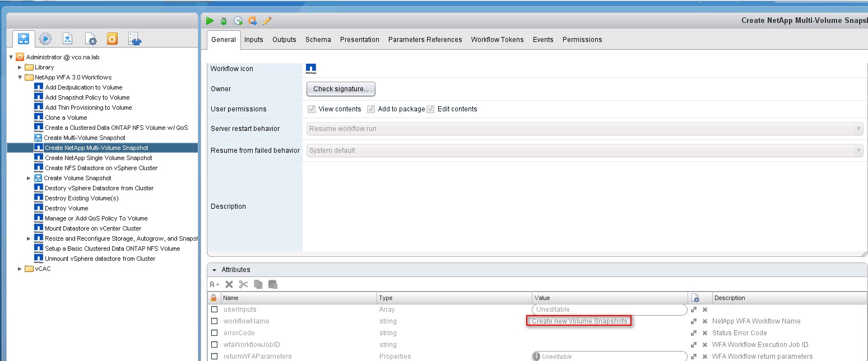
Task: Select Clone a Volume workflow
Action: pyautogui.click(x=66, y=118)
